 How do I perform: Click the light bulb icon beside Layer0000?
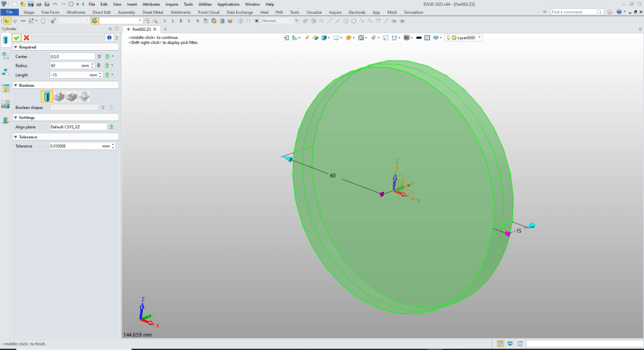click(448, 38)
